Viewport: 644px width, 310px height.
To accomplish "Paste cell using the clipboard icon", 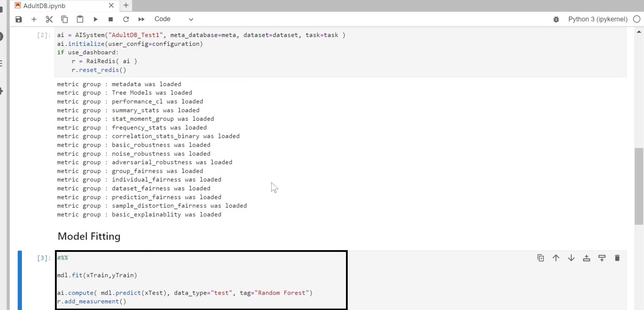I will click(80, 19).
